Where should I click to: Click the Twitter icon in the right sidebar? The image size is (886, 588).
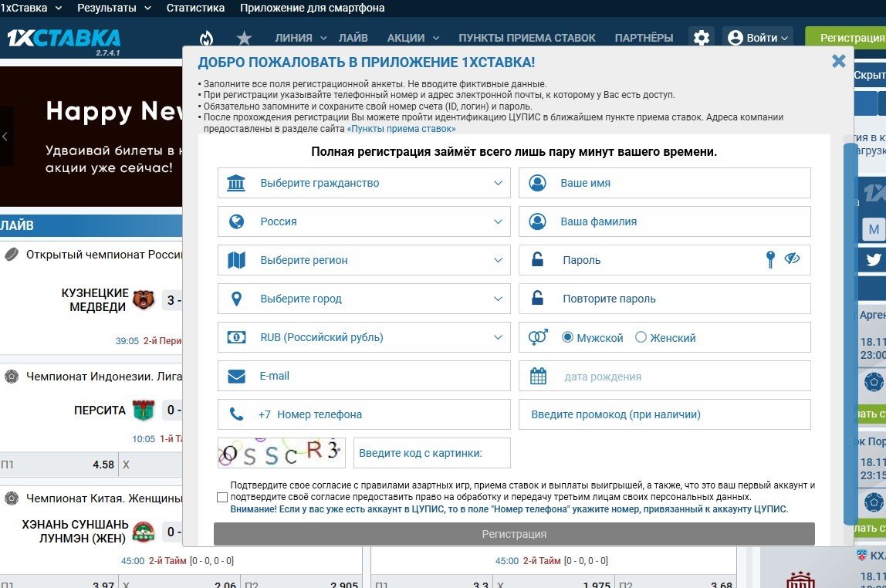pyautogui.click(x=873, y=260)
